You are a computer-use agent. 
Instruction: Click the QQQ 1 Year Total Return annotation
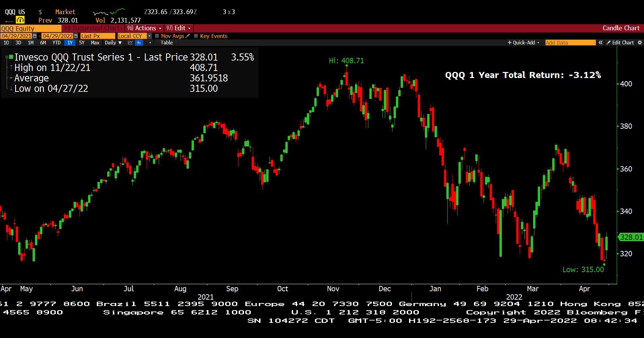click(523, 75)
